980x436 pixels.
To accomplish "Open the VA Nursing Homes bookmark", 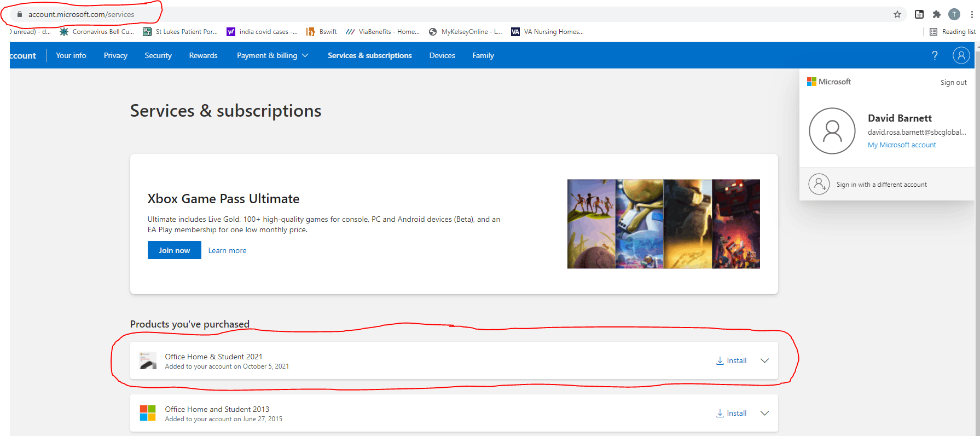I will point(547,32).
